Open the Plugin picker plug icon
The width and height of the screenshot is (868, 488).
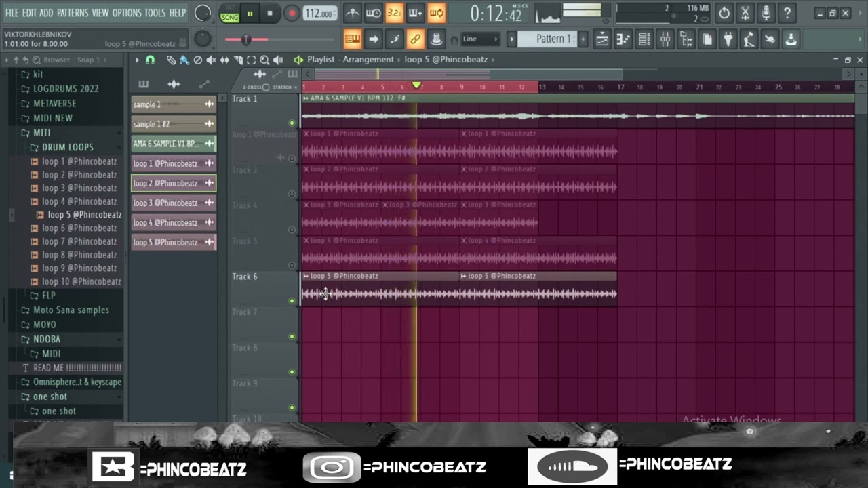(x=728, y=39)
